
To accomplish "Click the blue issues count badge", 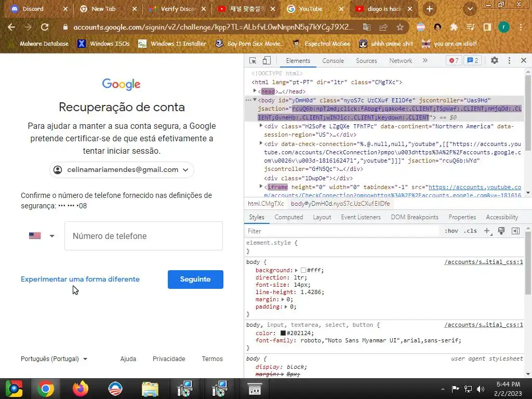I will pos(473,60).
